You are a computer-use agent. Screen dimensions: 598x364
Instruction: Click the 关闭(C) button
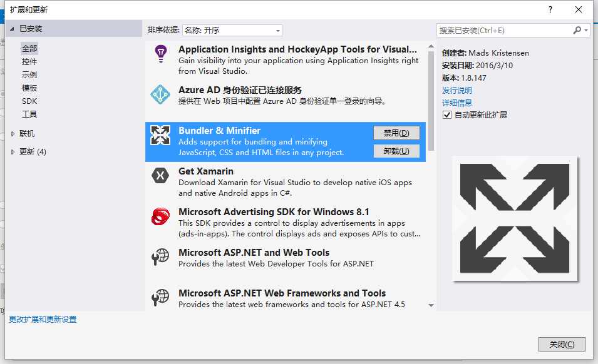tap(562, 344)
